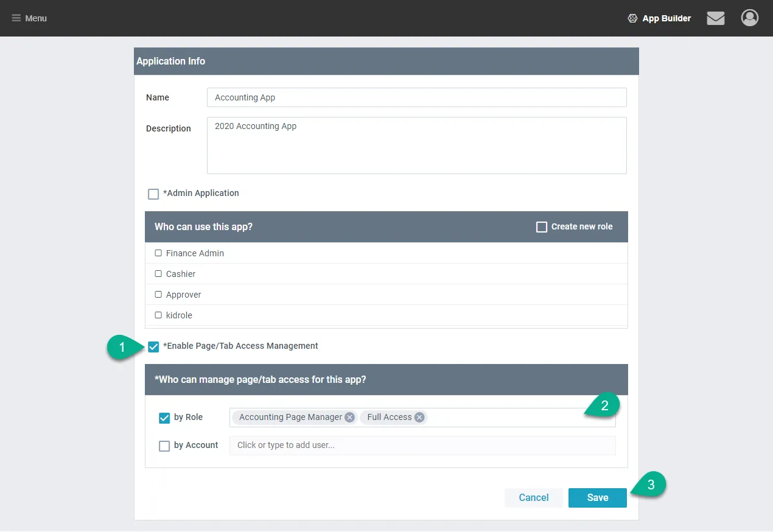773x532 pixels.
Task: Enable the Create new role checkbox
Action: [x=542, y=227]
